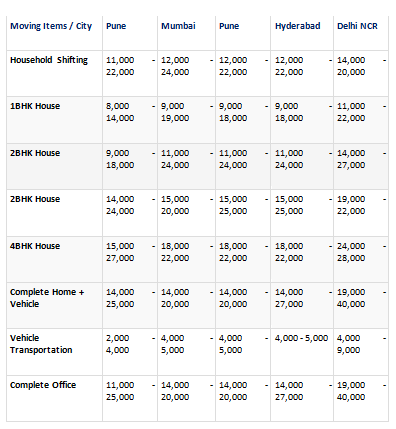
Task: Click 1BHK House Mumbai price '9,000 - 19,000'
Action: tap(187, 112)
